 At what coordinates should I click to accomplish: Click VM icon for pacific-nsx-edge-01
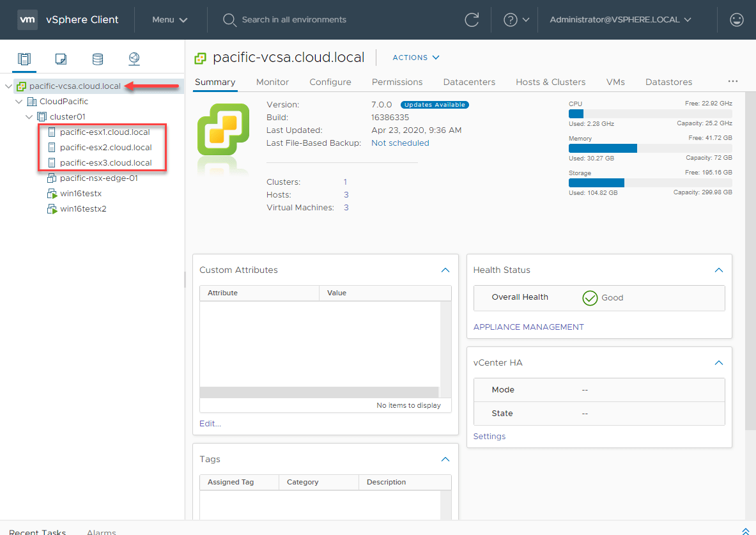click(52, 178)
